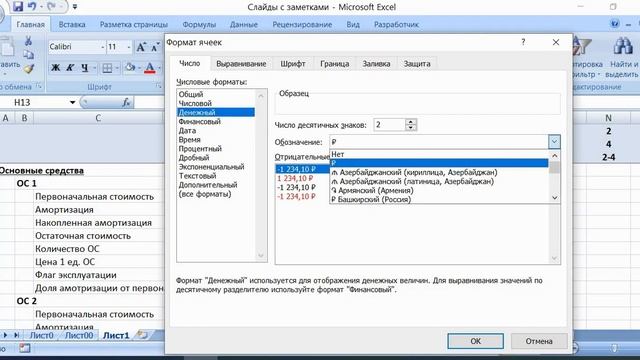This screenshot has height=360, width=640.
Task: Toggle underline Ч formatting
Action: (84, 68)
